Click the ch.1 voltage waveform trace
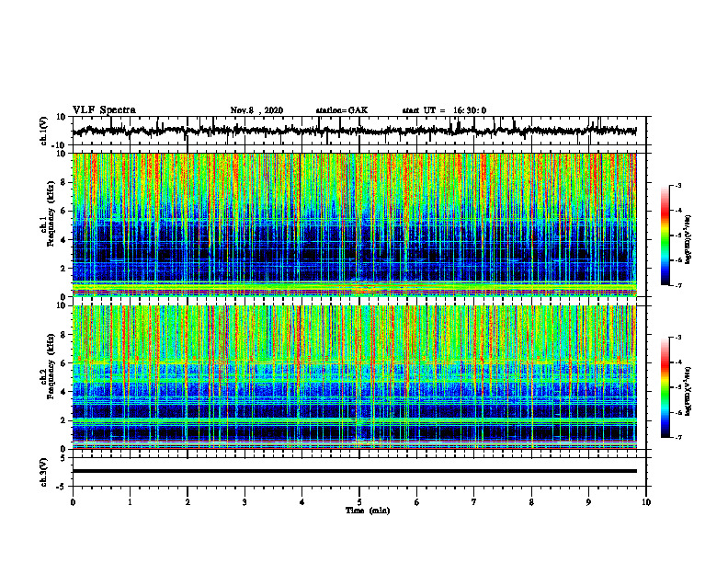Viewport: 728px width, 563px height. click(x=355, y=131)
